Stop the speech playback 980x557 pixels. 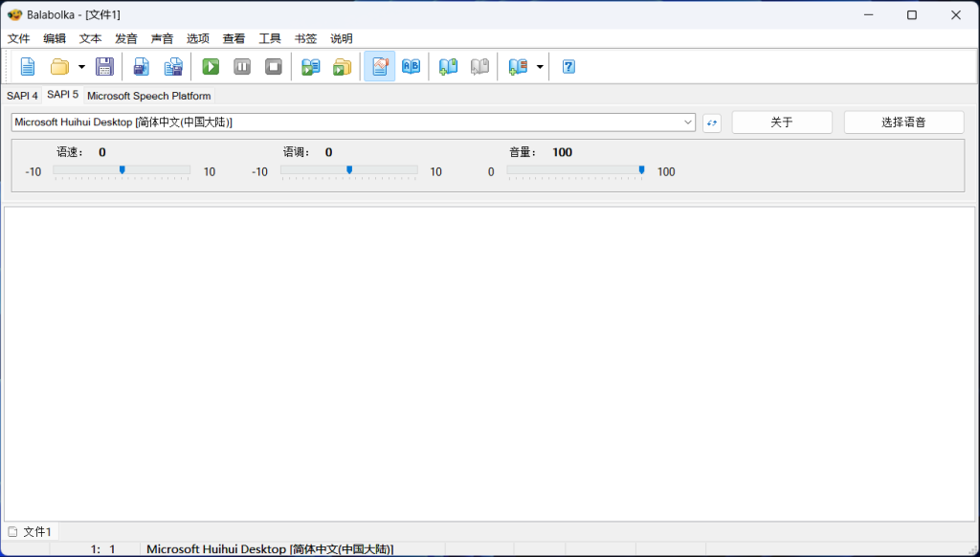tap(273, 66)
